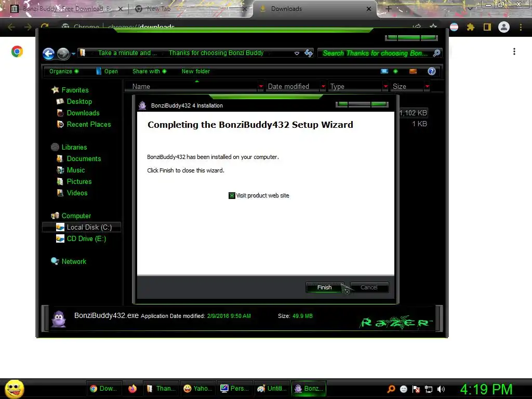The image size is (532, 399).
Task: Click the taskbar clock showing 4:19 PM
Action: (486, 389)
